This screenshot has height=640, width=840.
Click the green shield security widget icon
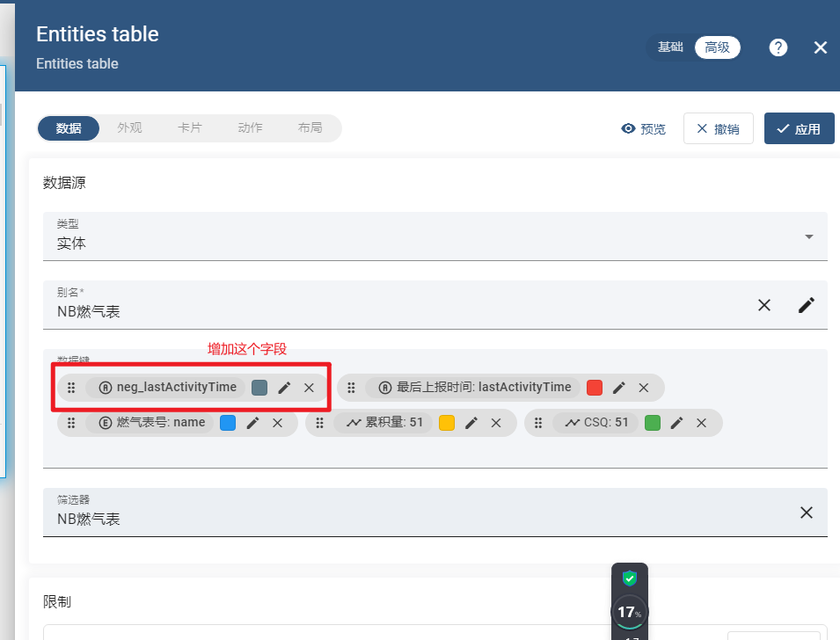click(630, 578)
